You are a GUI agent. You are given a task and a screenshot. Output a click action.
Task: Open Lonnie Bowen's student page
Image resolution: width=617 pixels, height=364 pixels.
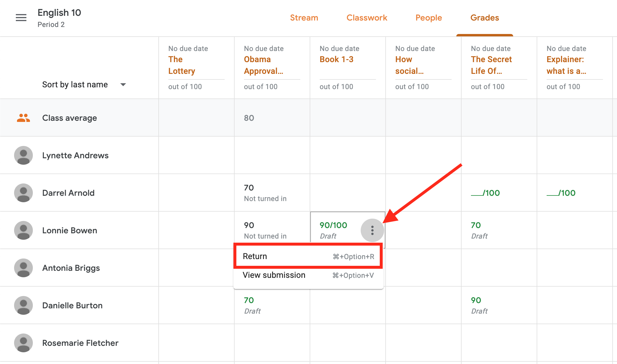pos(70,230)
